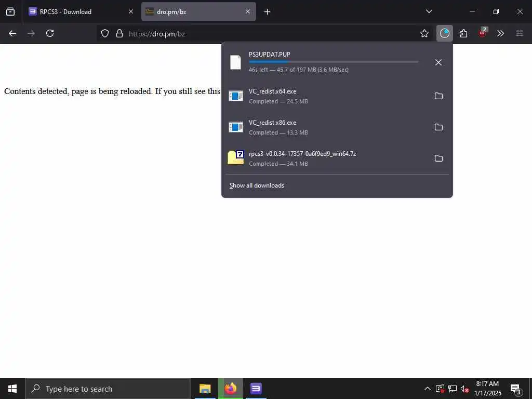This screenshot has width=532, height=399.
Task: Show hidden system tray icons
Action: [428, 389]
